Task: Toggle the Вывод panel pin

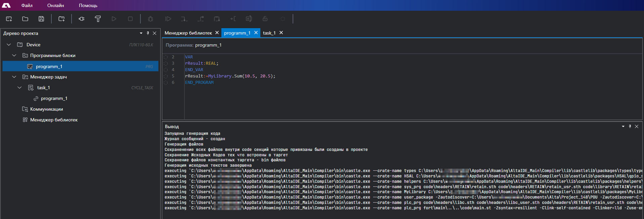Action: pos(630,126)
